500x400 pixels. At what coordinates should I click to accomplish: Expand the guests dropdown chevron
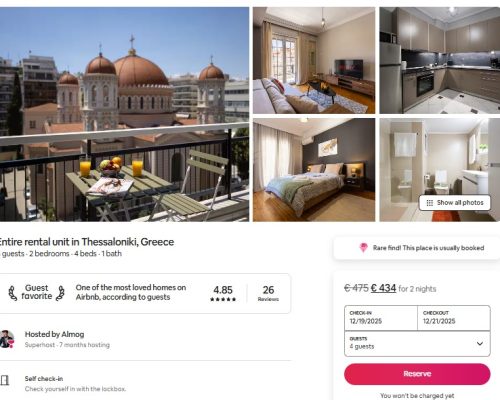point(480,343)
